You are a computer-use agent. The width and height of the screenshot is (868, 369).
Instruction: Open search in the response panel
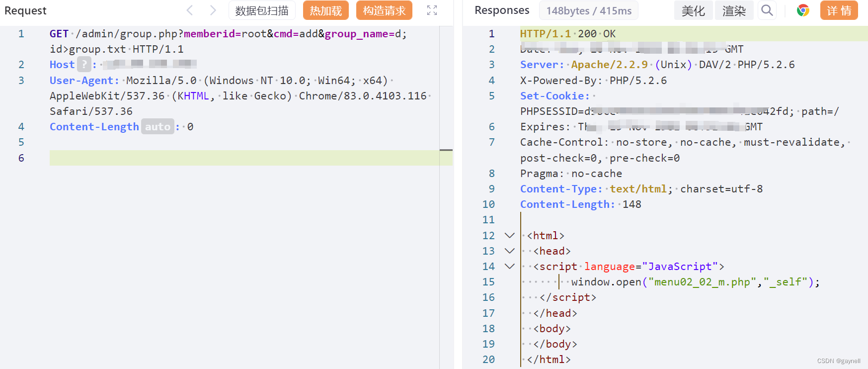(x=767, y=10)
